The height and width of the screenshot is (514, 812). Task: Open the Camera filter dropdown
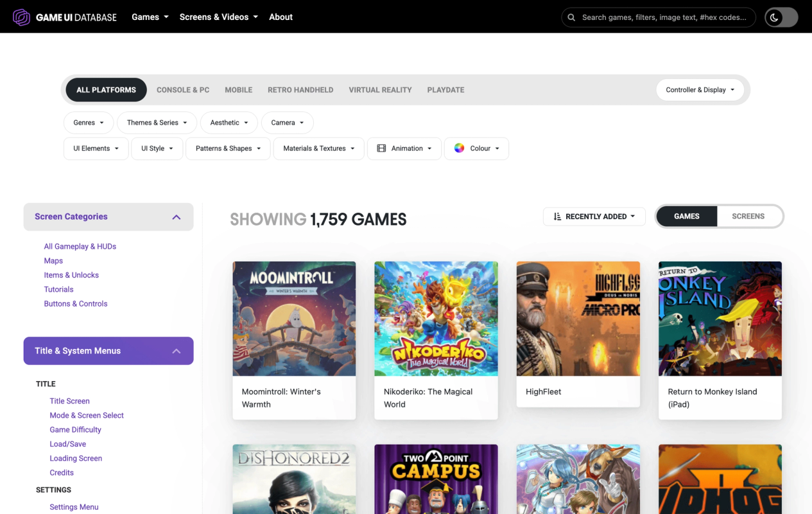(288, 123)
